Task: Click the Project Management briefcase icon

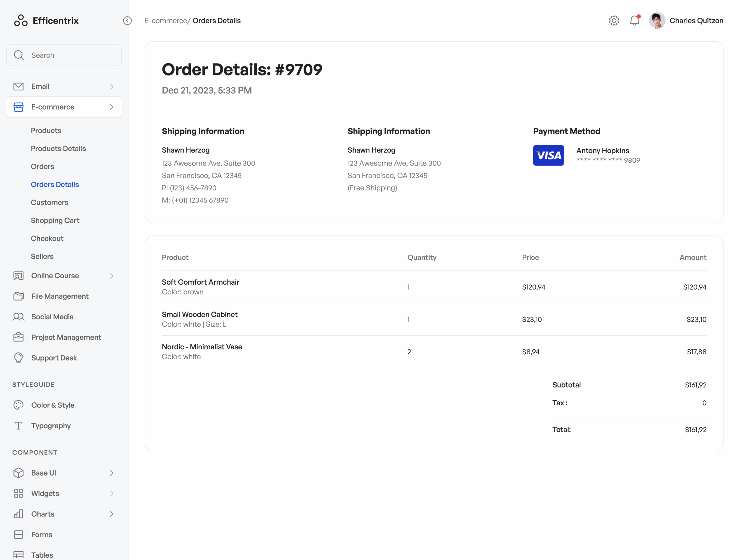Action: (19, 337)
